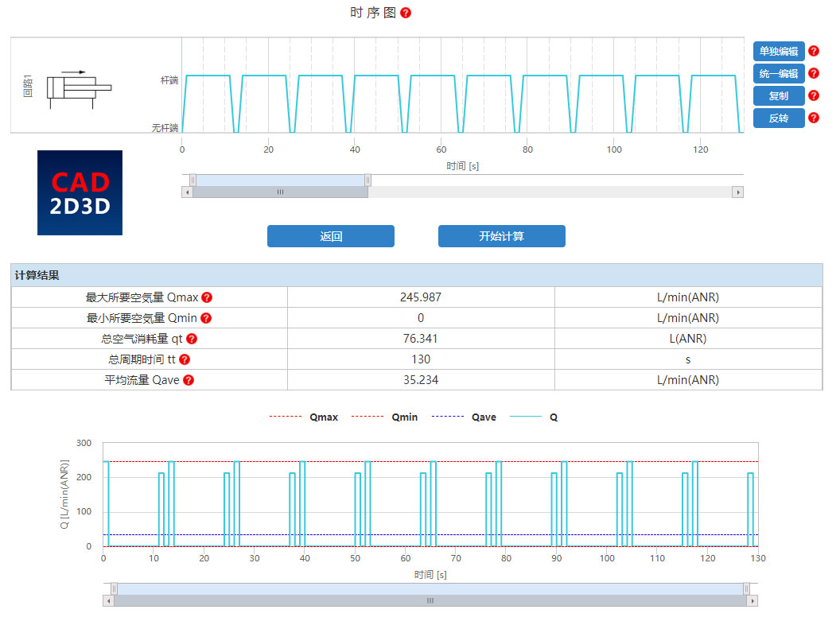Screen dimensions: 840x621
Task: Click help icon beside 反转 button
Action: (813, 118)
